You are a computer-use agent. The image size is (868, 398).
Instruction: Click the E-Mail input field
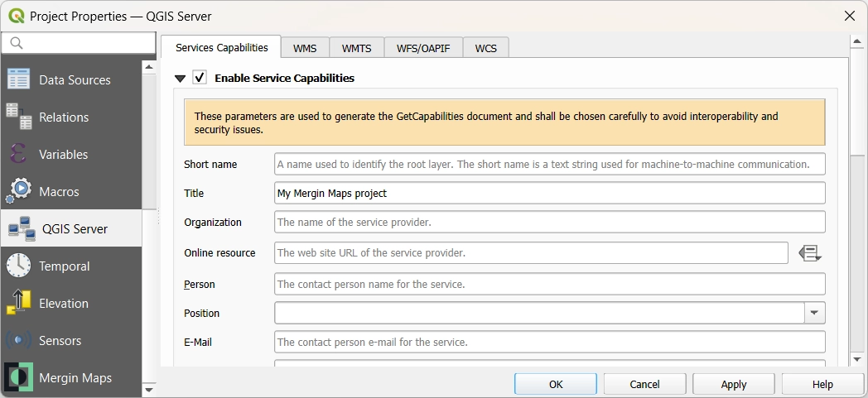tap(550, 343)
